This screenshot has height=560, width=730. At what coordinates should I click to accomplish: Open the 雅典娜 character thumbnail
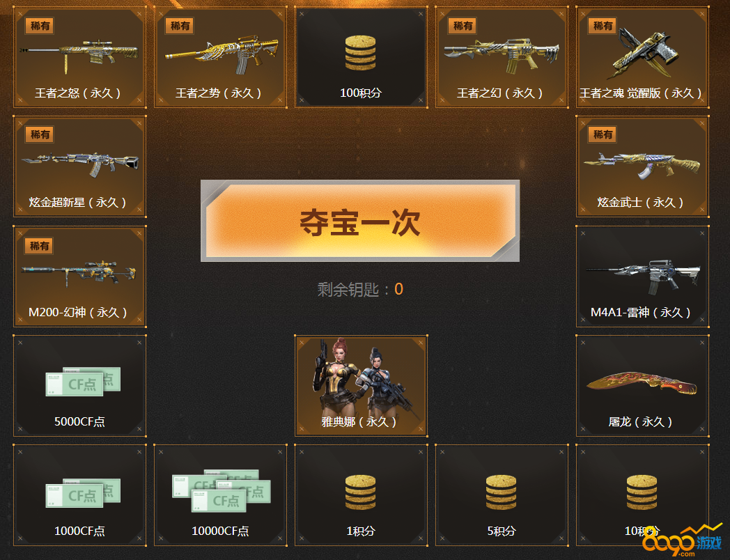click(361, 386)
